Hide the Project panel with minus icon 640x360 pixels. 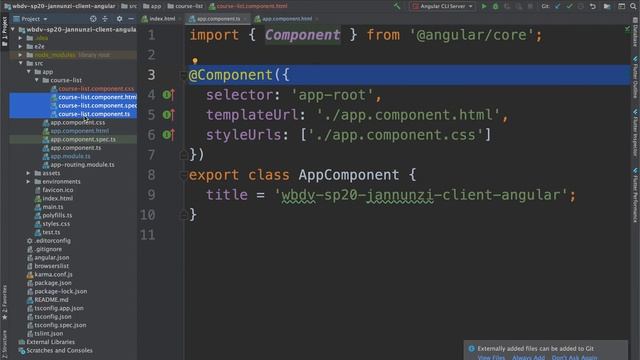tap(131, 19)
